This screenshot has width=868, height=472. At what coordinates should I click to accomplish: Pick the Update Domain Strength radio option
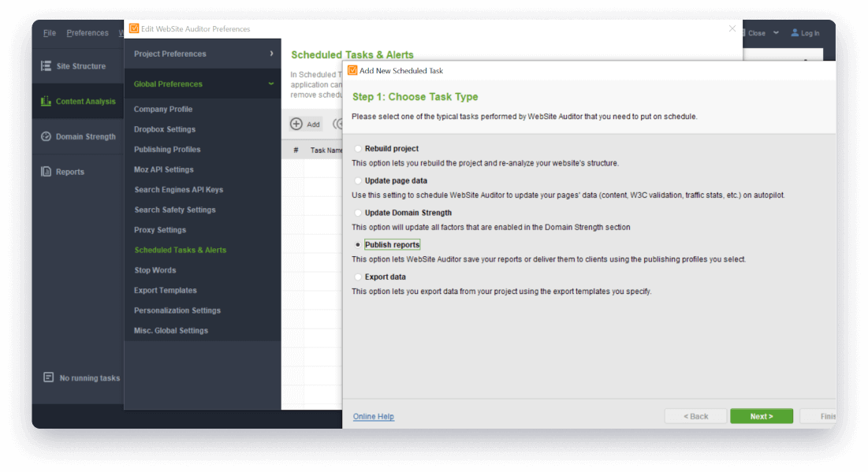pyautogui.click(x=358, y=213)
